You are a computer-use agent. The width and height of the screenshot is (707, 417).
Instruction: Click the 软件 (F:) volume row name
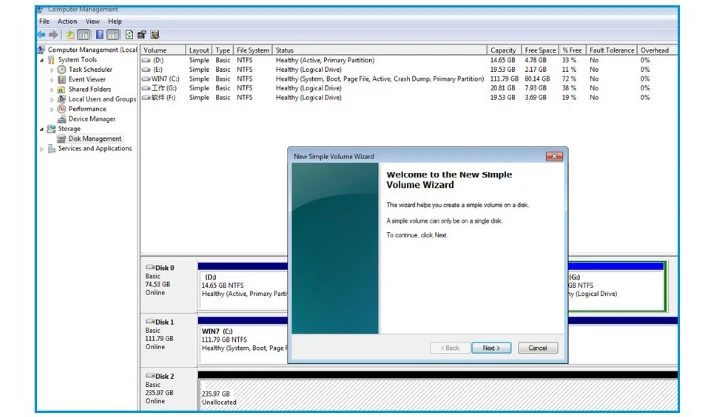pos(164,97)
